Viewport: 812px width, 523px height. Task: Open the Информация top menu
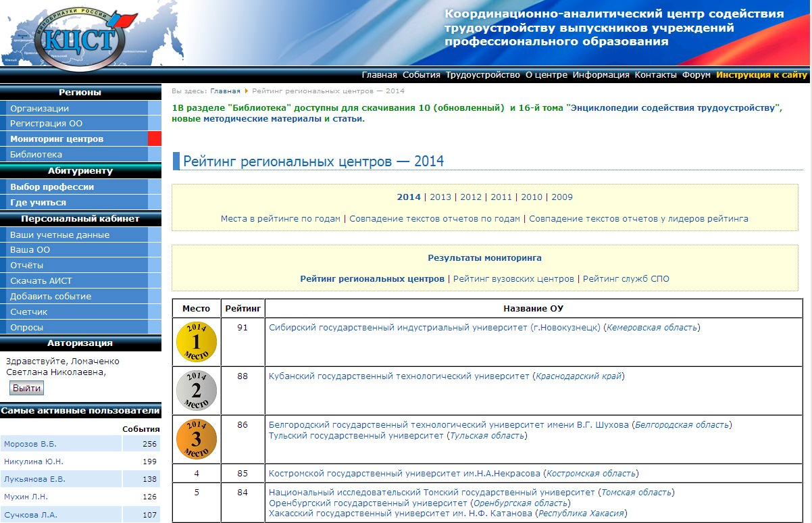pyautogui.click(x=601, y=75)
